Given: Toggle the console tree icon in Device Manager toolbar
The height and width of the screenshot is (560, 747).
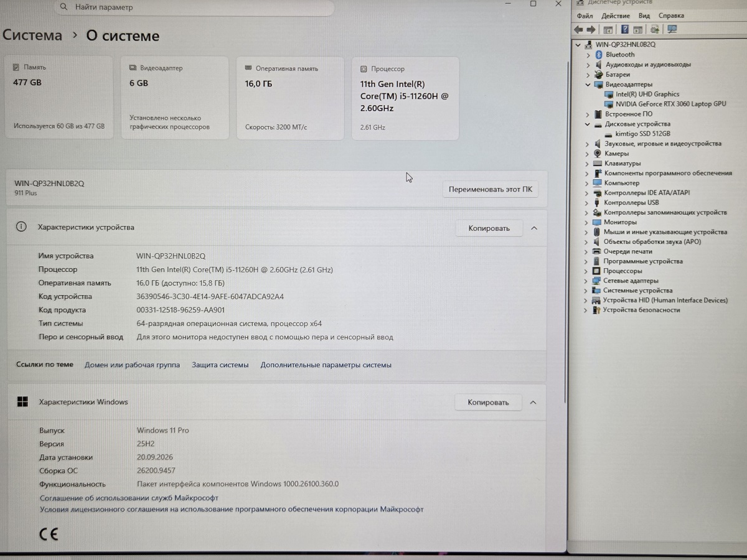Looking at the screenshot, I should [x=608, y=29].
